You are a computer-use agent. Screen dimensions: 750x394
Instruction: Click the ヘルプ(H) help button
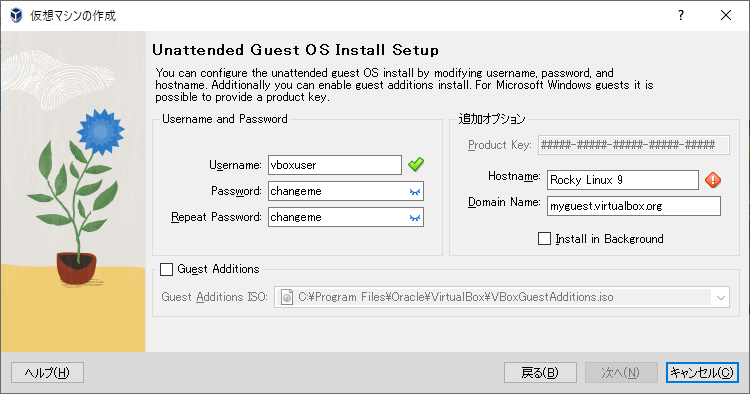[47, 372]
